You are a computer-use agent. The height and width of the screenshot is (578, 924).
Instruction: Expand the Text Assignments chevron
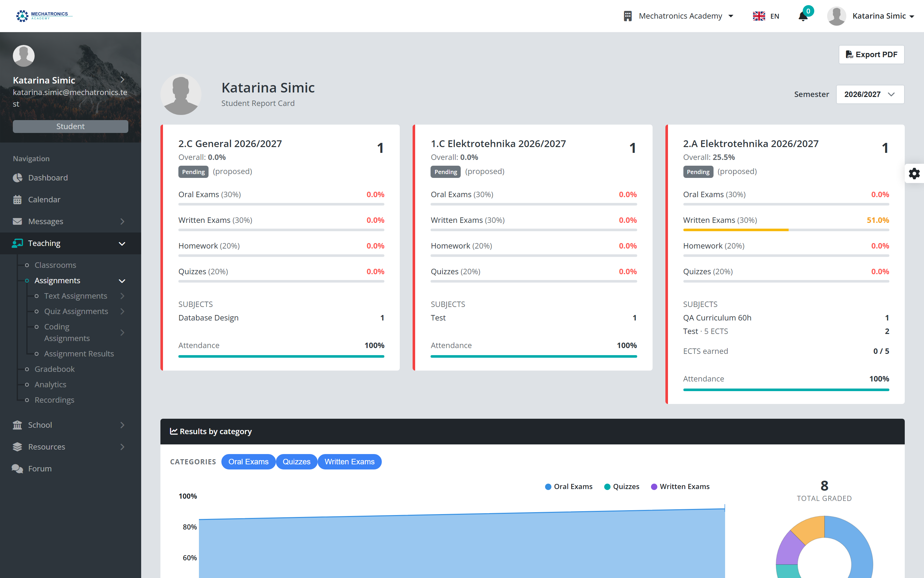click(x=122, y=296)
